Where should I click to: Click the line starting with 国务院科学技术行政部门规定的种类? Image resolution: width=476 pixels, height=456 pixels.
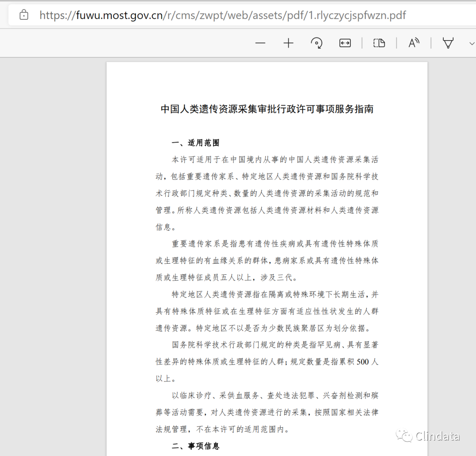pos(275,345)
